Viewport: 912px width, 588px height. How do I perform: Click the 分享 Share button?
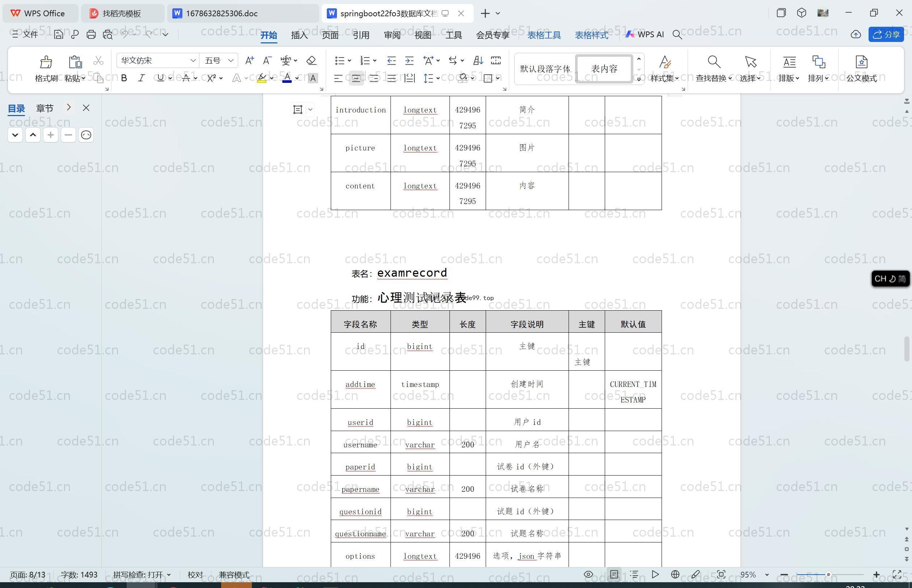pos(886,34)
